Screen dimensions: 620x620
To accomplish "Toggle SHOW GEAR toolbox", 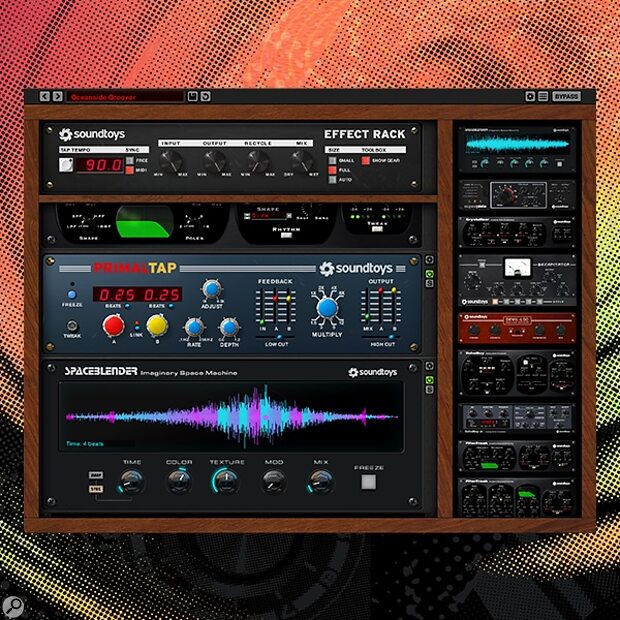I will point(366,161).
